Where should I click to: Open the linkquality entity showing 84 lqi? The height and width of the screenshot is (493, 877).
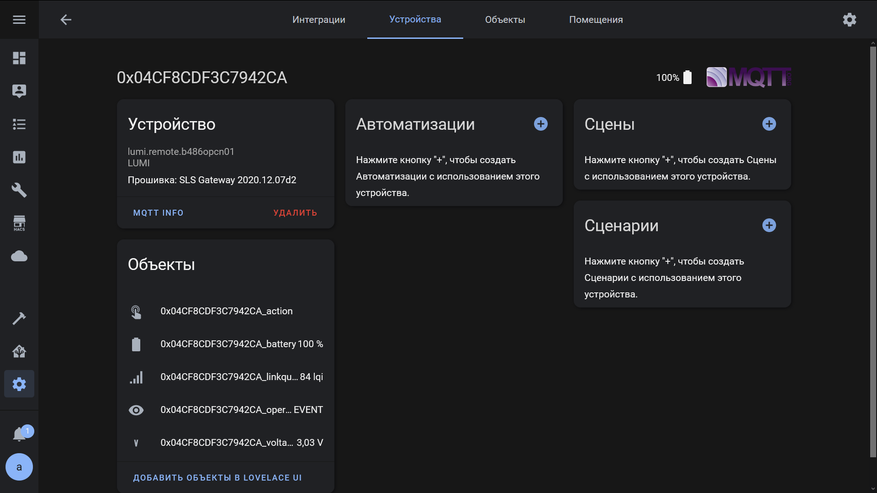225,377
